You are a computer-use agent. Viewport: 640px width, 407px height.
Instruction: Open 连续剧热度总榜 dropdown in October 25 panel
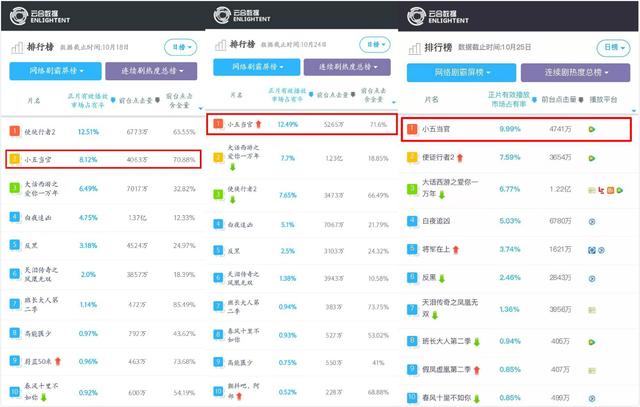point(576,73)
